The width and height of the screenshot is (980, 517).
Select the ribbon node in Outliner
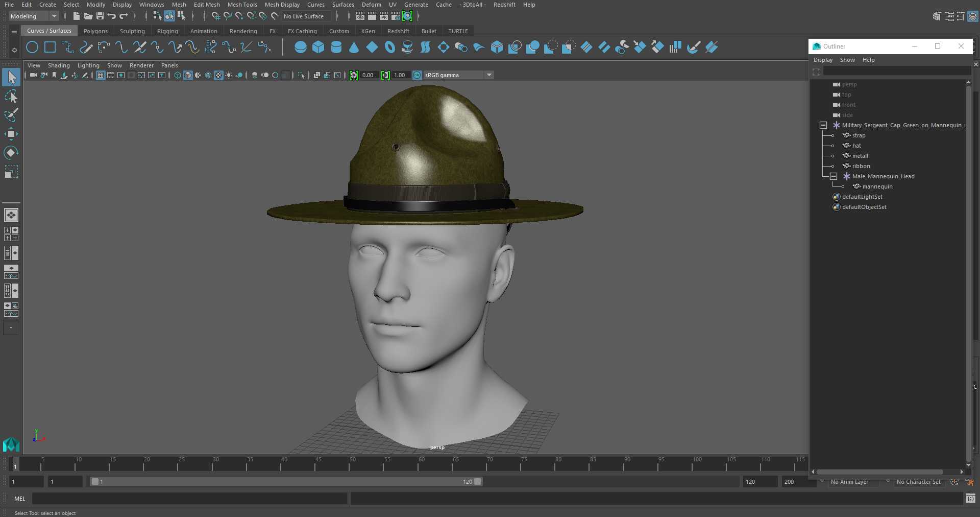pyautogui.click(x=861, y=166)
